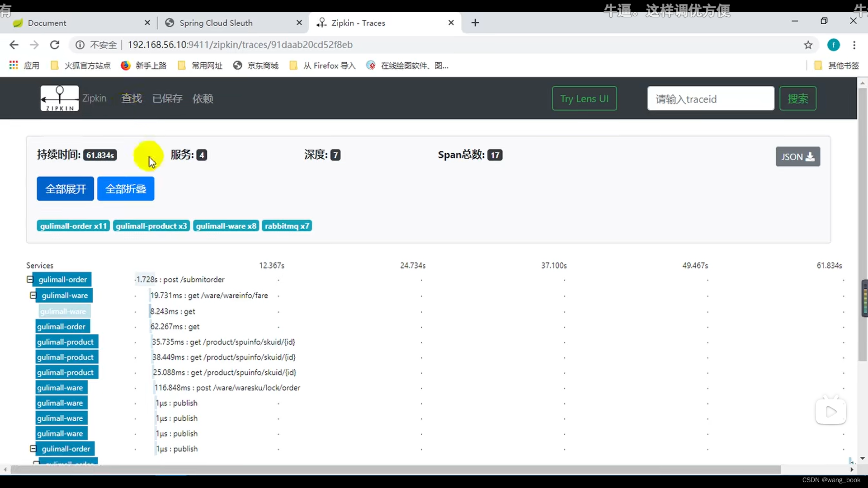Click 全部折叠 to collapse all spans
The image size is (868, 488).
pyautogui.click(x=126, y=189)
